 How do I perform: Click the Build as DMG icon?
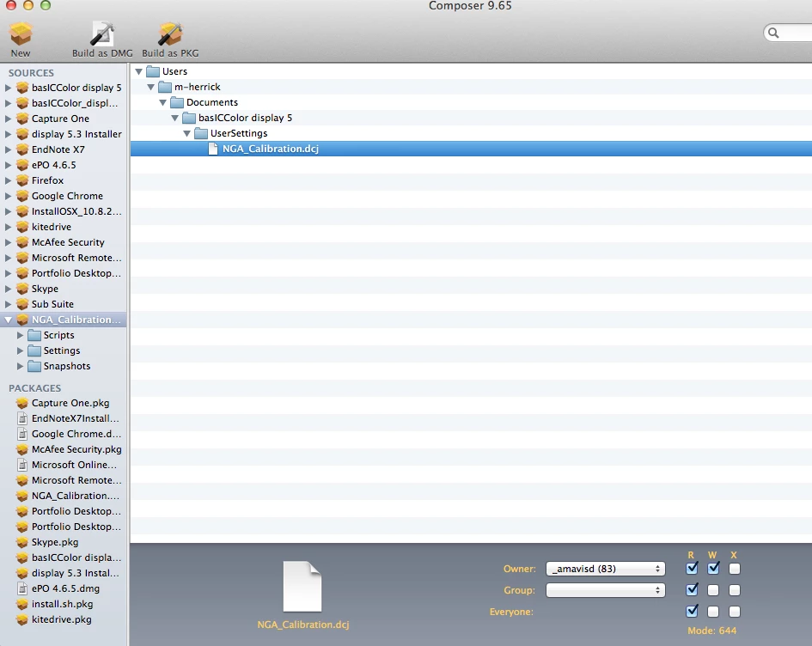[102, 34]
